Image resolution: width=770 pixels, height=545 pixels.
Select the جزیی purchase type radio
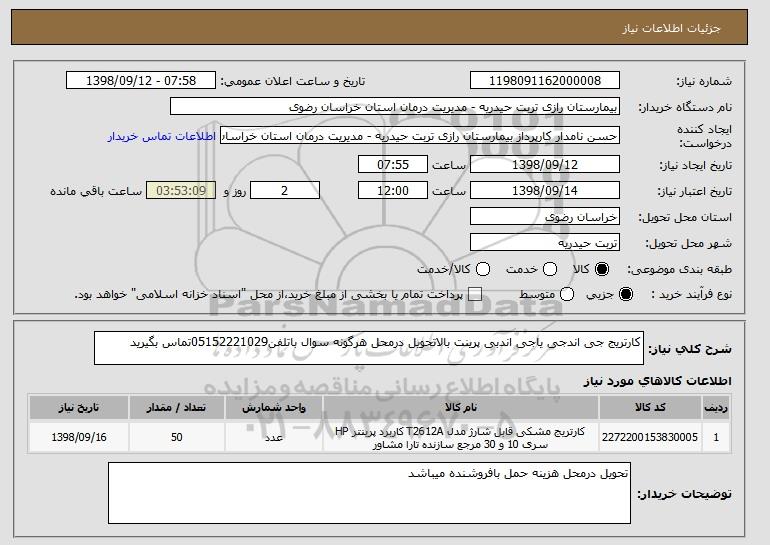626,294
